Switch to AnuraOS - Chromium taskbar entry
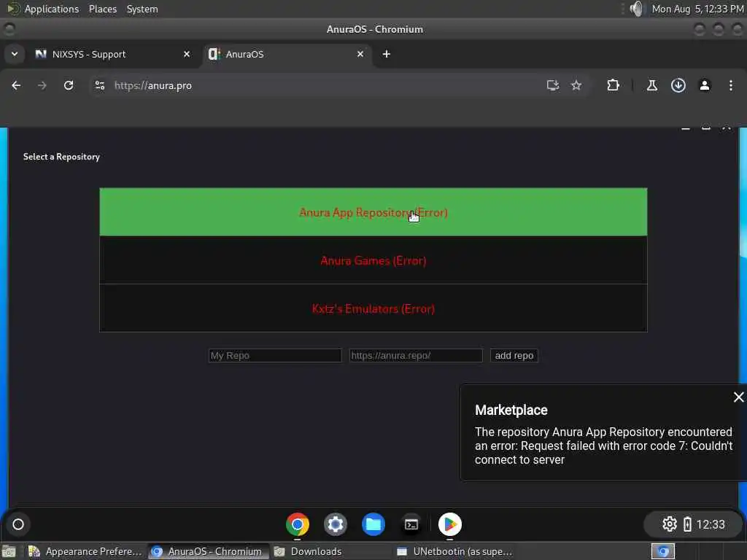 point(206,551)
